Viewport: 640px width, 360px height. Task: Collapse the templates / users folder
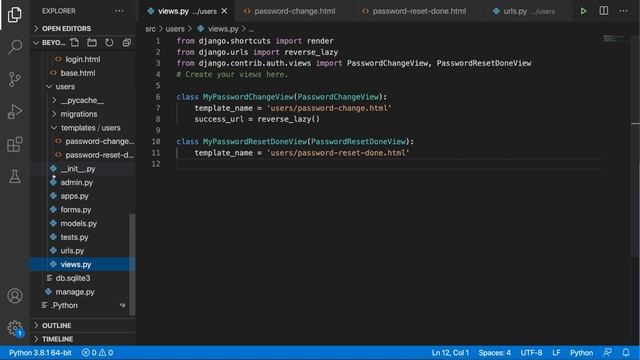point(82,128)
